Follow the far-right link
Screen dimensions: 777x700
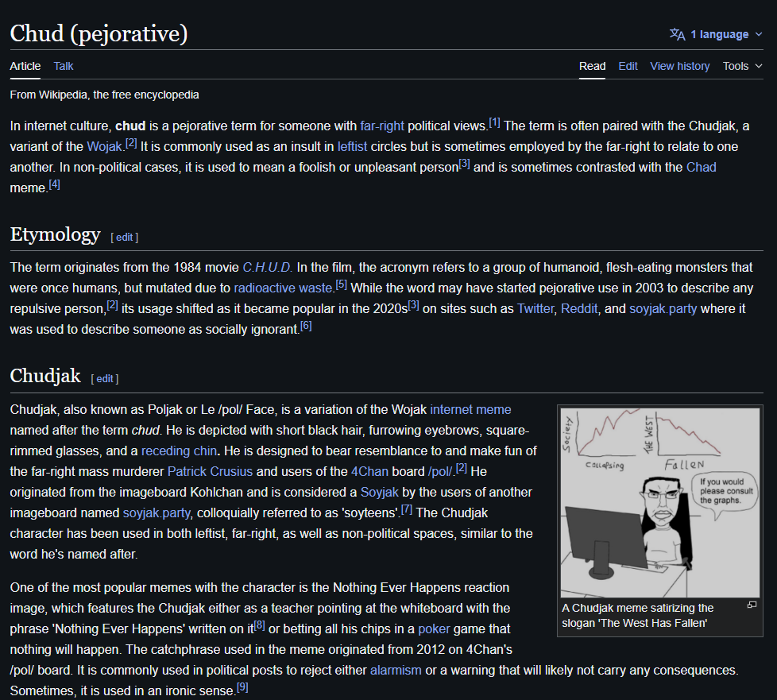point(382,126)
